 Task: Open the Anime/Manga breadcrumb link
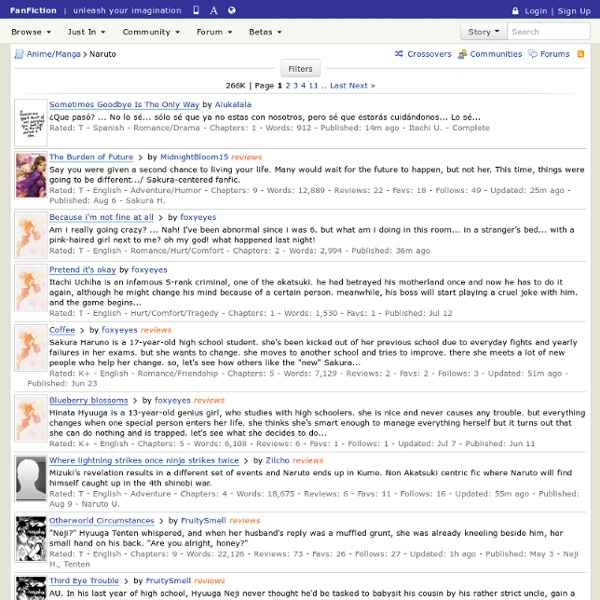[x=54, y=54]
